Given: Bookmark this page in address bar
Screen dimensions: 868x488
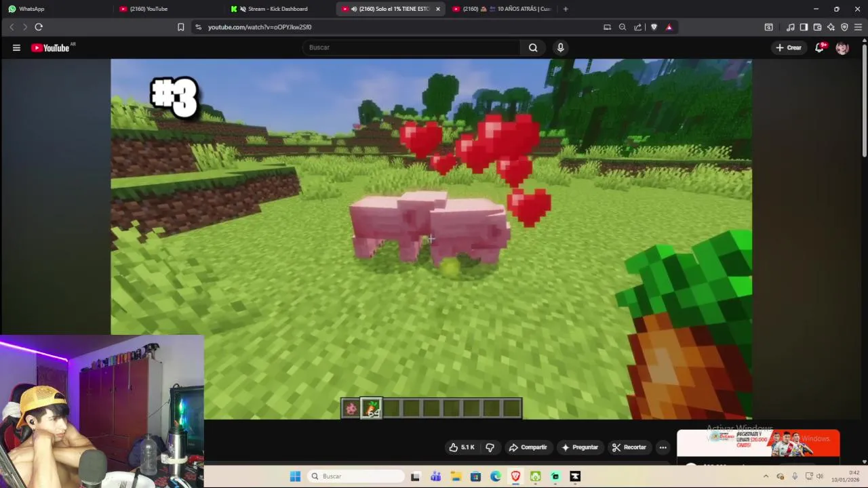Looking at the screenshot, I should 180,27.
